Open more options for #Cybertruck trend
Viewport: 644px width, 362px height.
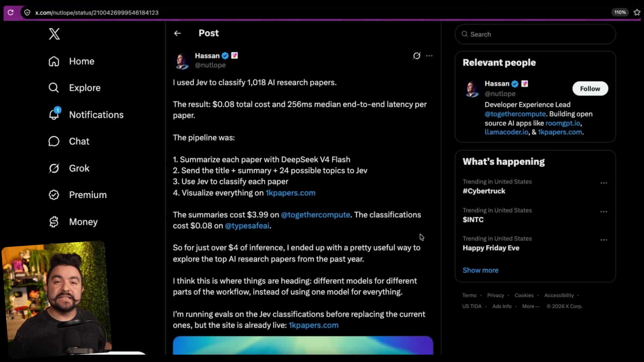tap(604, 183)
